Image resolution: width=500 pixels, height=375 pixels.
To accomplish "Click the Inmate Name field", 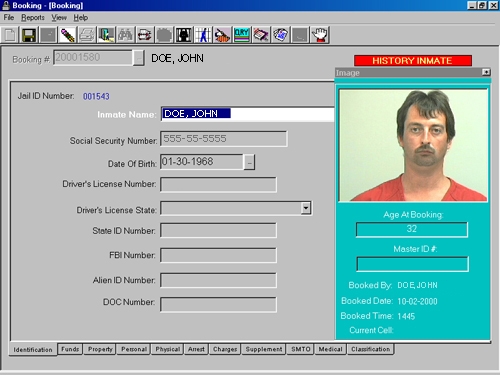I will click(x=248, y=114).
